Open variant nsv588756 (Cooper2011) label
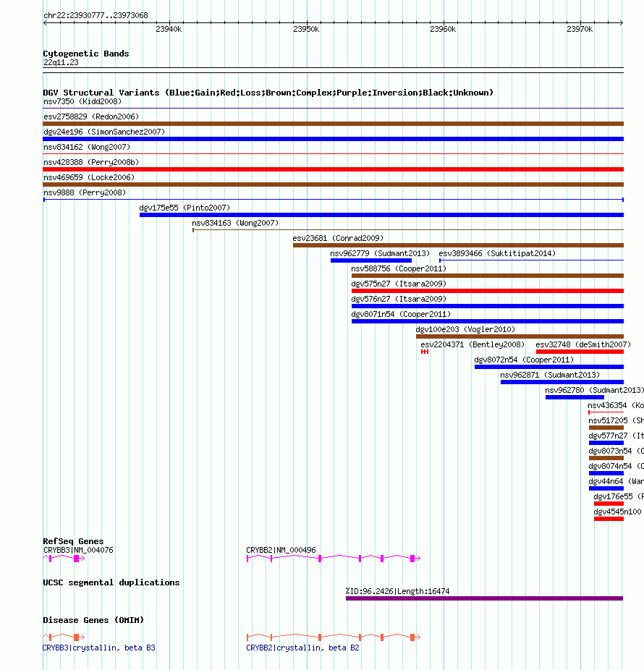Viewport: 644px width, 670px height. 399,268
